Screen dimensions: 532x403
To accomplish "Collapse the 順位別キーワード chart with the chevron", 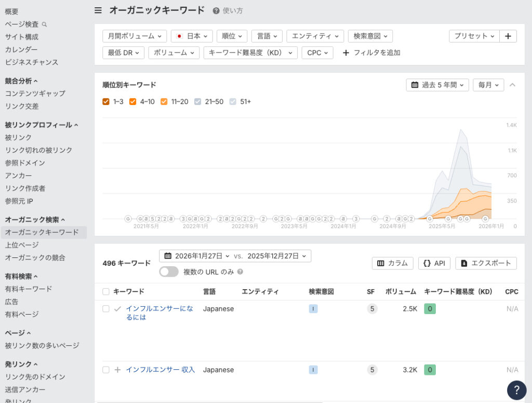I will click(512, 84).
